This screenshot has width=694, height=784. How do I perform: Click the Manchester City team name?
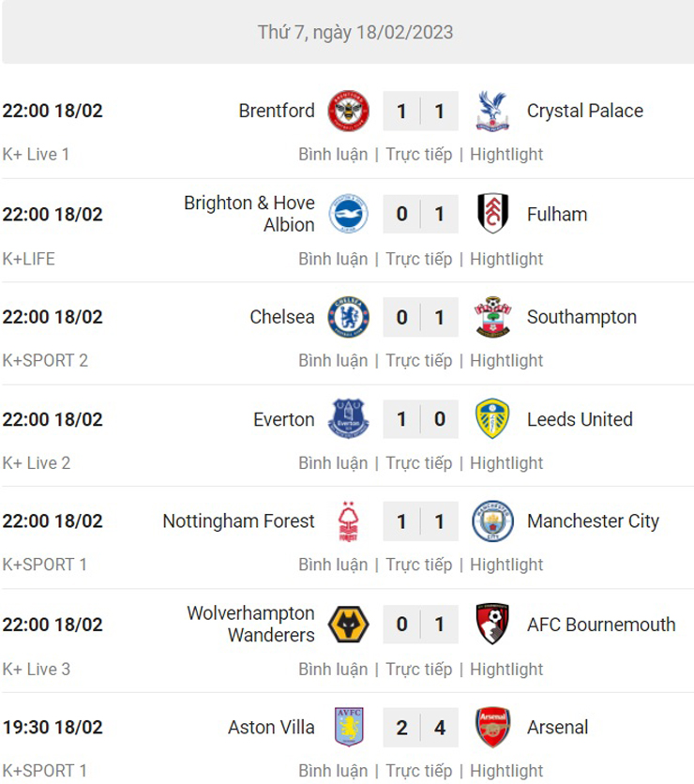coord(593,521)
